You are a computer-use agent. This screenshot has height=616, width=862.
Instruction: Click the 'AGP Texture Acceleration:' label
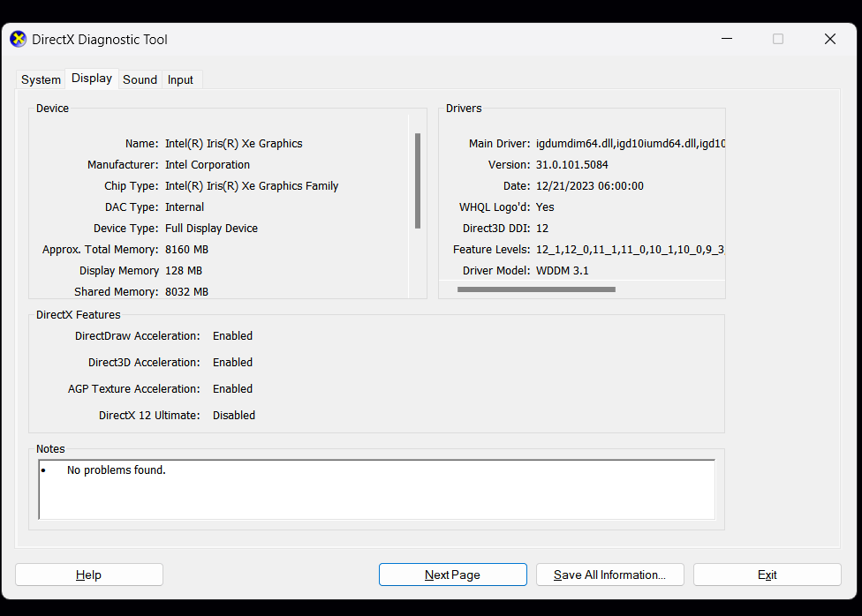[x=133, y=388]
